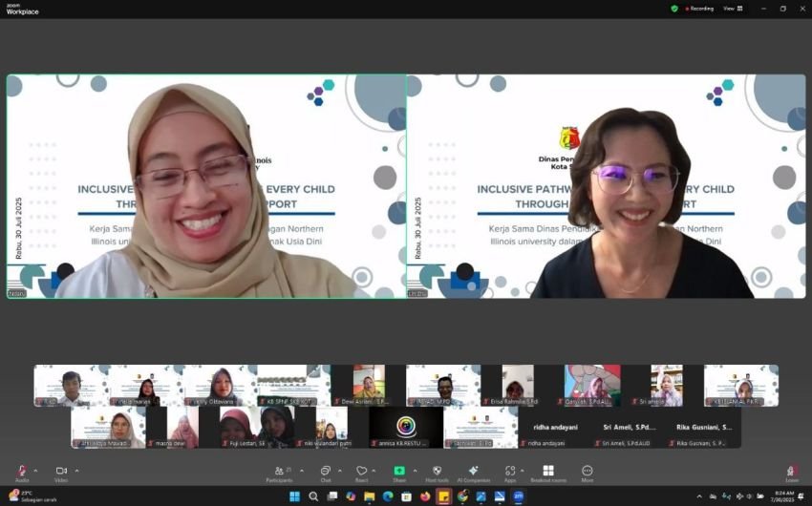Toggle the camera Video button

[61, 471]
